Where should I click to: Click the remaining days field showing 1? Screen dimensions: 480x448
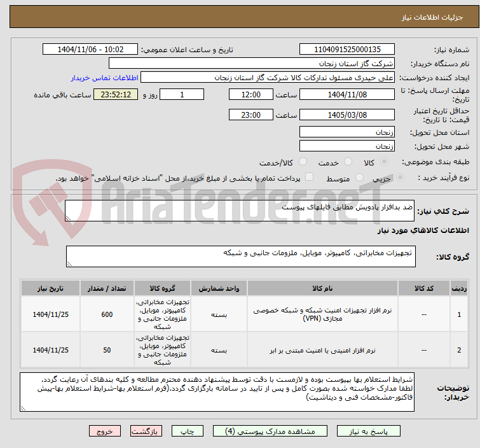point(182,94)
